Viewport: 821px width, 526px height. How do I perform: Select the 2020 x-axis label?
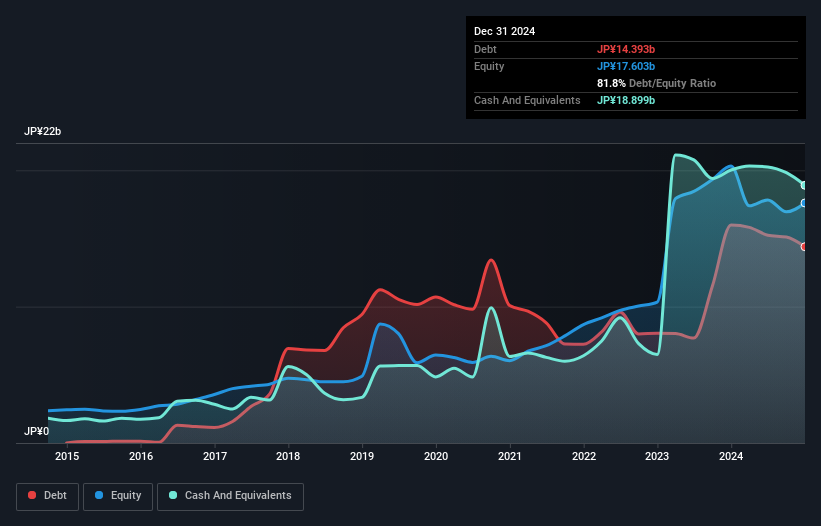436,456
